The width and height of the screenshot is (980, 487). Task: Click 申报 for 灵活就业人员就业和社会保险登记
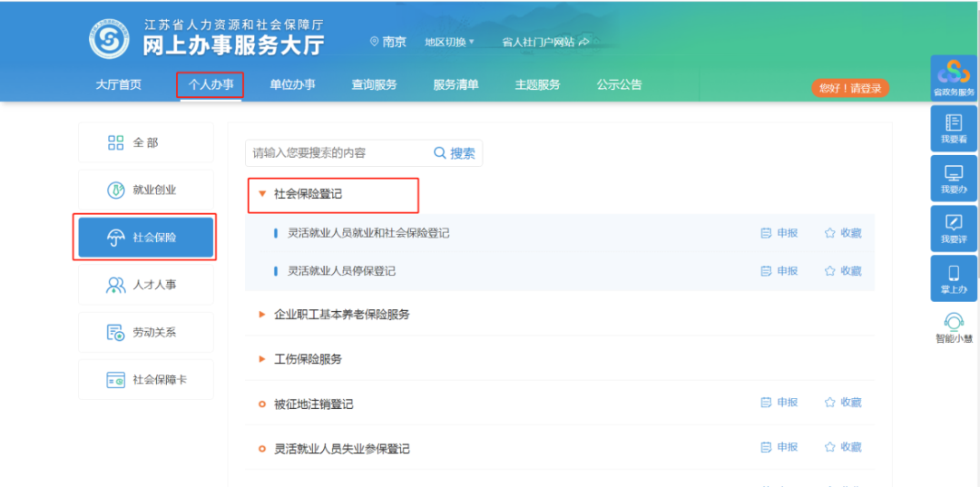pyautogui.click(x=779, y=233)
